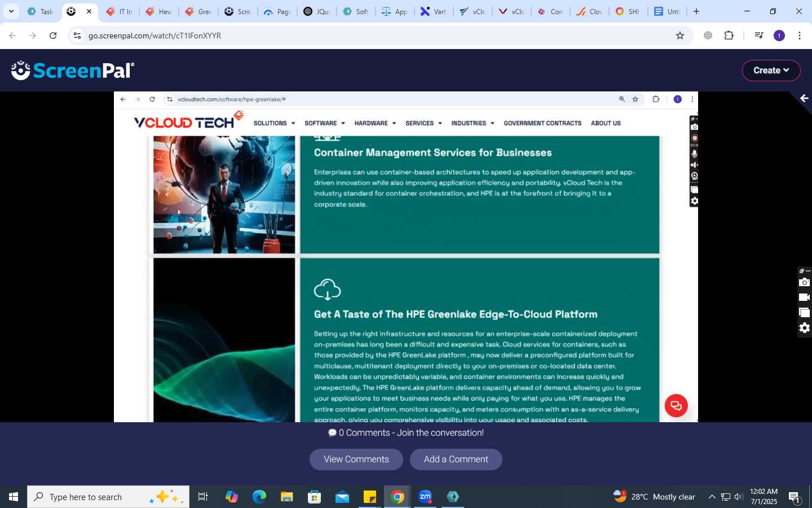812x508 pixels.
Task: Open Task View on taskbar
Action: coord(203,497)
